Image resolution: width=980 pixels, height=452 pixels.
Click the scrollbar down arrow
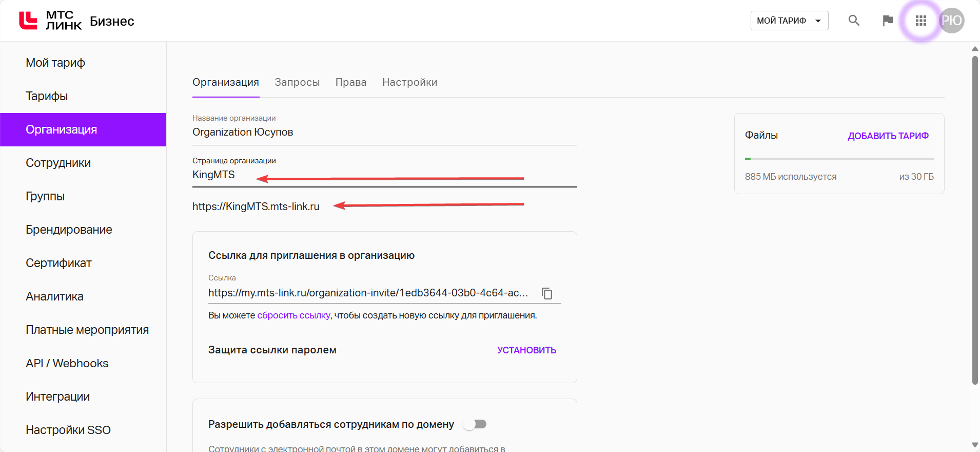point(975,445)
